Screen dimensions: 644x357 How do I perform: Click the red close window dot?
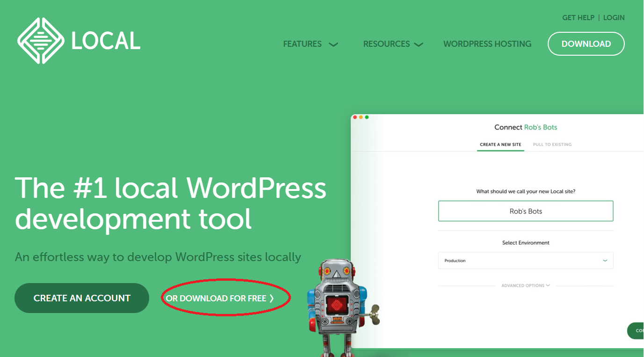tap(355, 117)
